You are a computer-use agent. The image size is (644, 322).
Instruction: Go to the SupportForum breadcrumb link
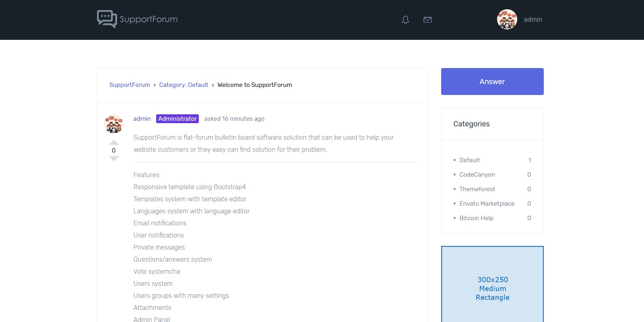130,85
